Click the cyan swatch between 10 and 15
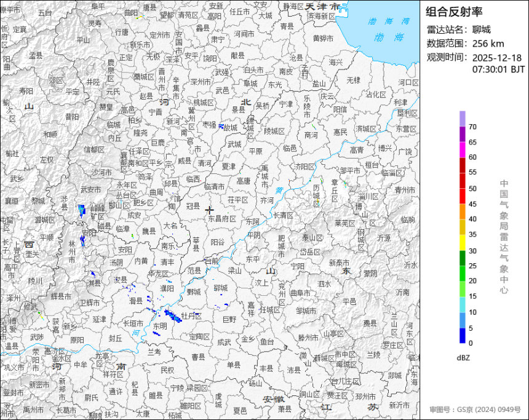 (x=462, y=304)
